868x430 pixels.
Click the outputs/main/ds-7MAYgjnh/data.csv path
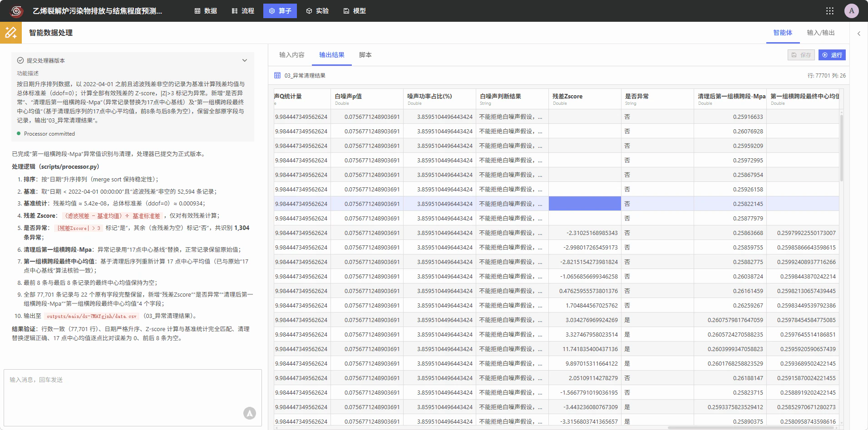(91, 316)
